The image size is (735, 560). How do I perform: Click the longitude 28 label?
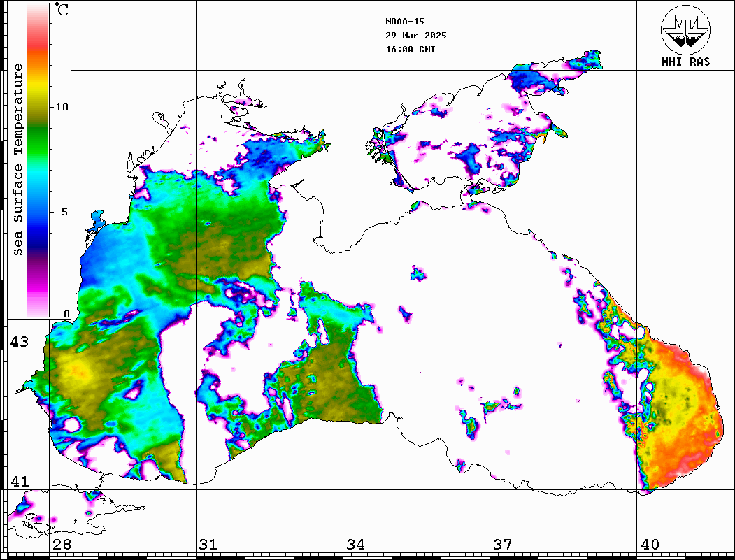click(62, 544)
